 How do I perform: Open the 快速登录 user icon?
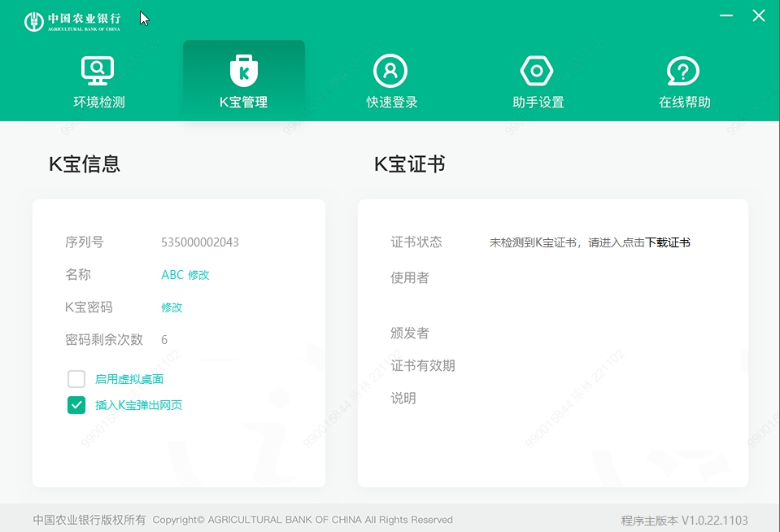click(x=390, y=71)
